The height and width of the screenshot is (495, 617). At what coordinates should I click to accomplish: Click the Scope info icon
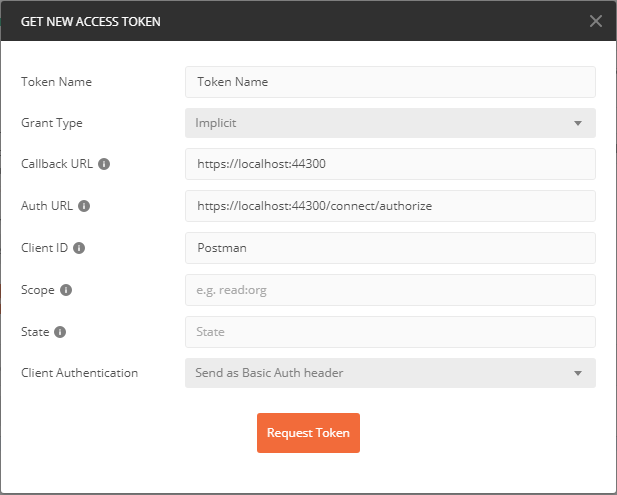click(x=66, y=290)
